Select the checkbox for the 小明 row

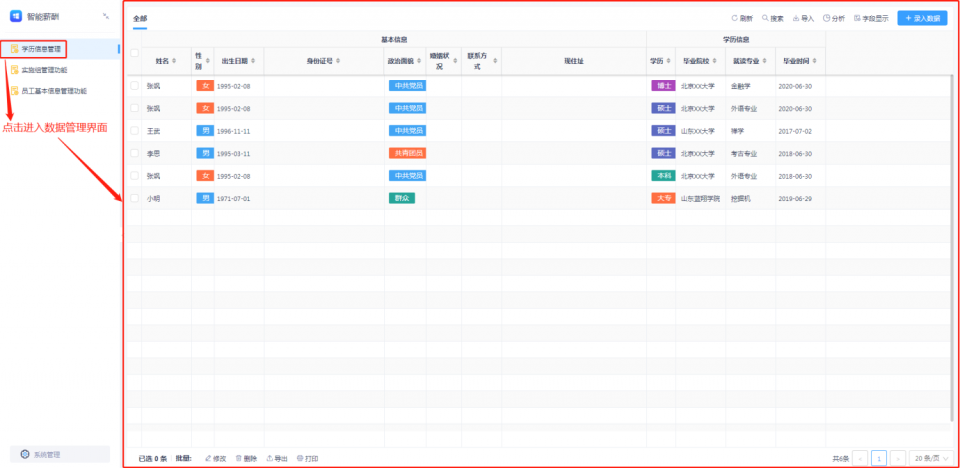coord(134,198)
